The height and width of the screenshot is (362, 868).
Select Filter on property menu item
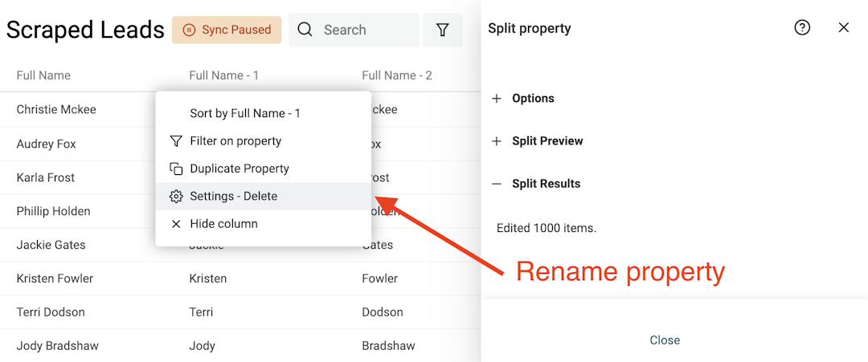[235, 141]
